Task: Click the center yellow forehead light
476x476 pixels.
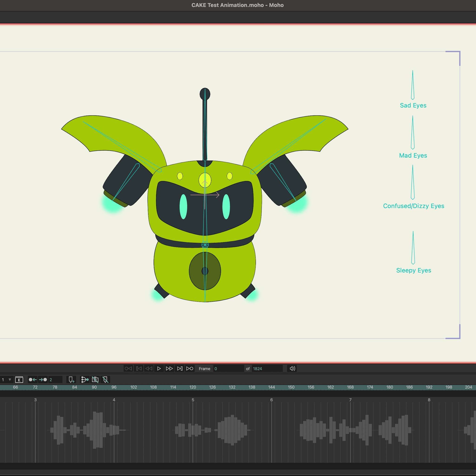Action: pyautogui.click(x=205, y=180)
